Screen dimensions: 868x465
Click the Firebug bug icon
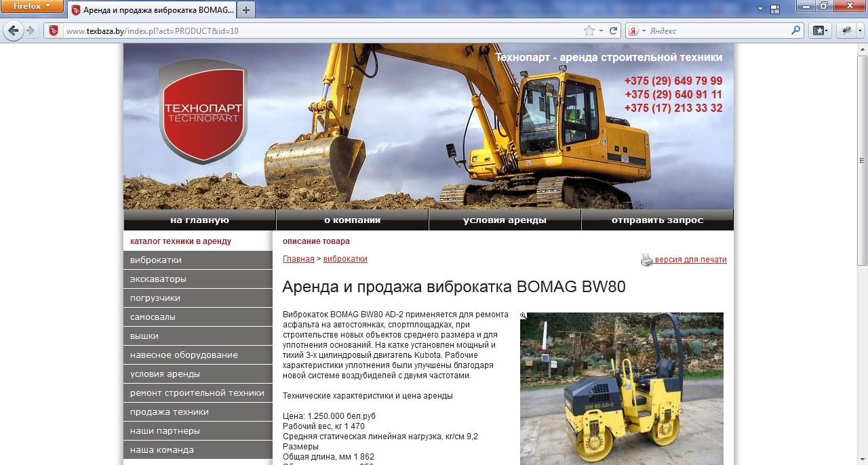pyautogui.click(x=847, y=31)
